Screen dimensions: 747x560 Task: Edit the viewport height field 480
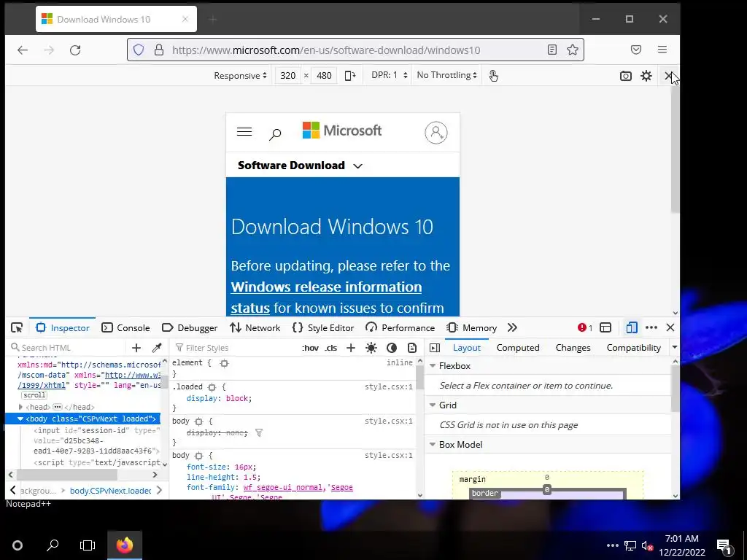coord(324,75)
